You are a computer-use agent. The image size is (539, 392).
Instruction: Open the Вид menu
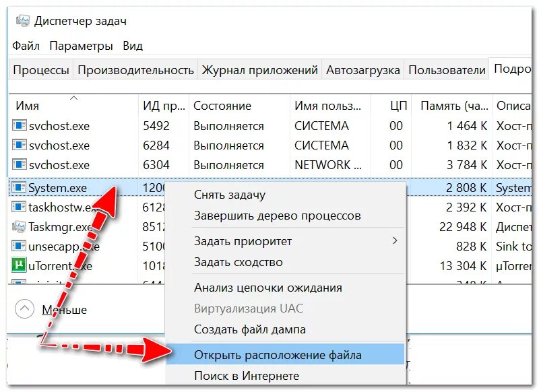[x=133, y=46]
